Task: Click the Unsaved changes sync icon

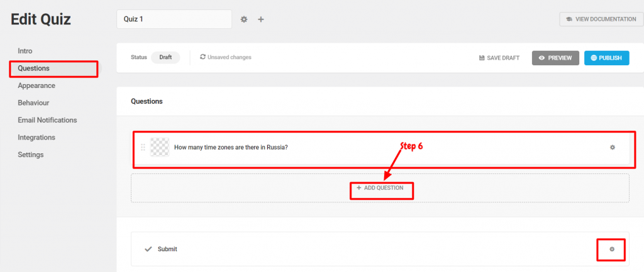Action: coord(203,57)
